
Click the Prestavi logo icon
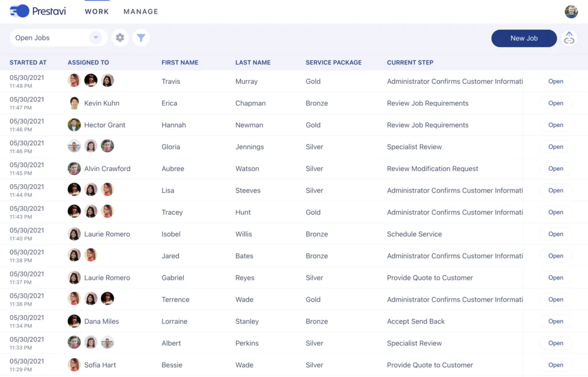tap(20, 11)
